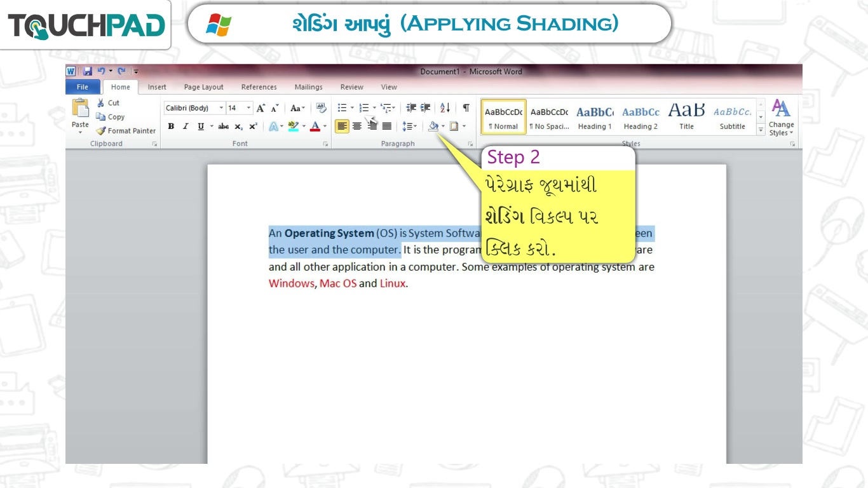Click the Format Painter button

[x=126, y=130]
